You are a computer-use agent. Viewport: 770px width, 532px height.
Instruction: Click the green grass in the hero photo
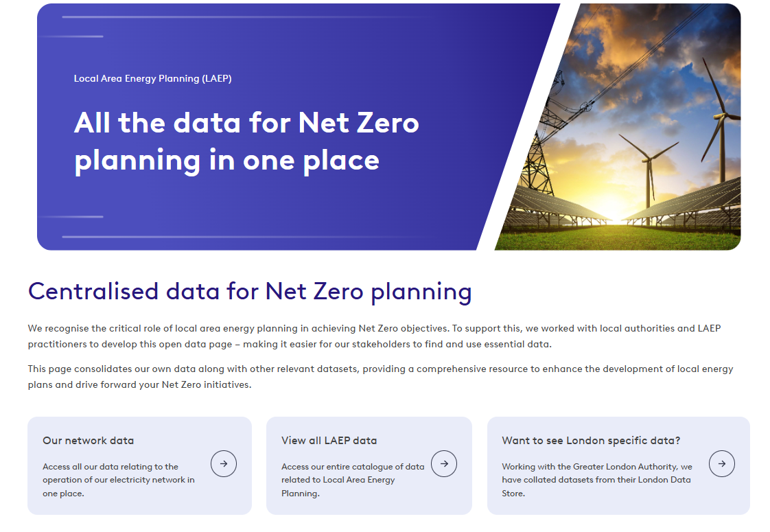[x=618, y=238]
